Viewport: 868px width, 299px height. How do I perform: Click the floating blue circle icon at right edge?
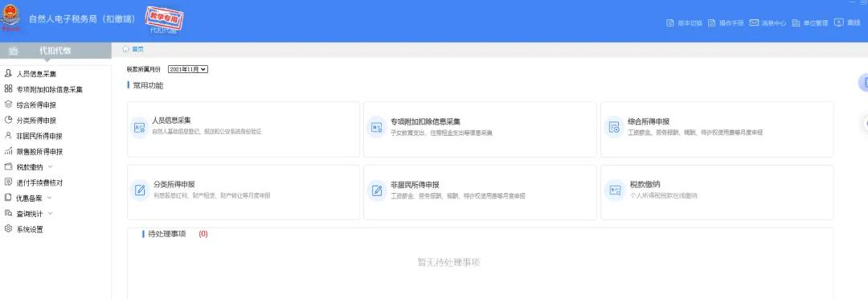pyautogui.click(x=863, y=82)
